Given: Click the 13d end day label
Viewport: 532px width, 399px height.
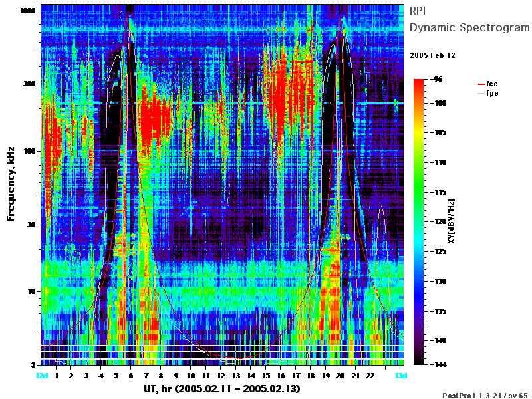Looking at the screenshot, I should coord(400,376).
